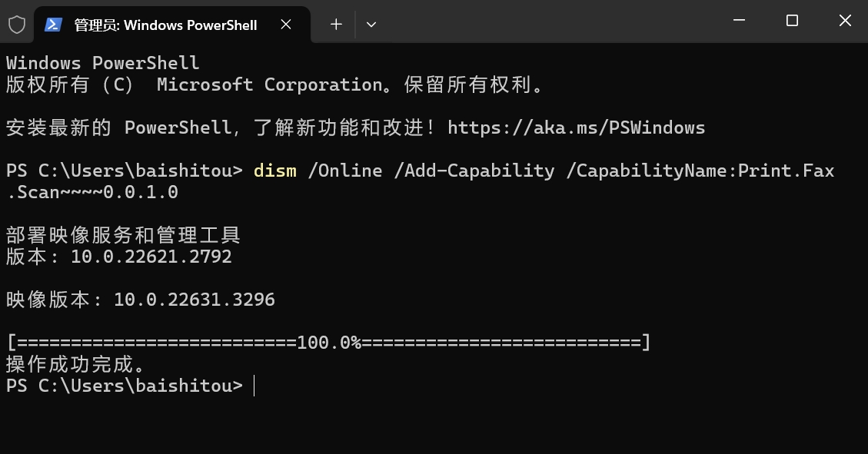Click the yellow dism command word
The image size is (868, 454).
pos(274,171)
